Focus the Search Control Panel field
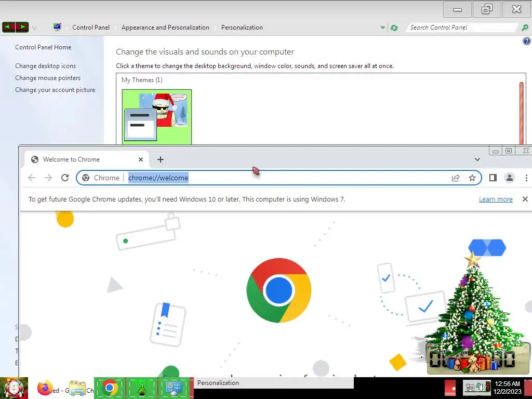Image resolution: width=532 pixels, height=399 pixels. (x=462, y=28)
